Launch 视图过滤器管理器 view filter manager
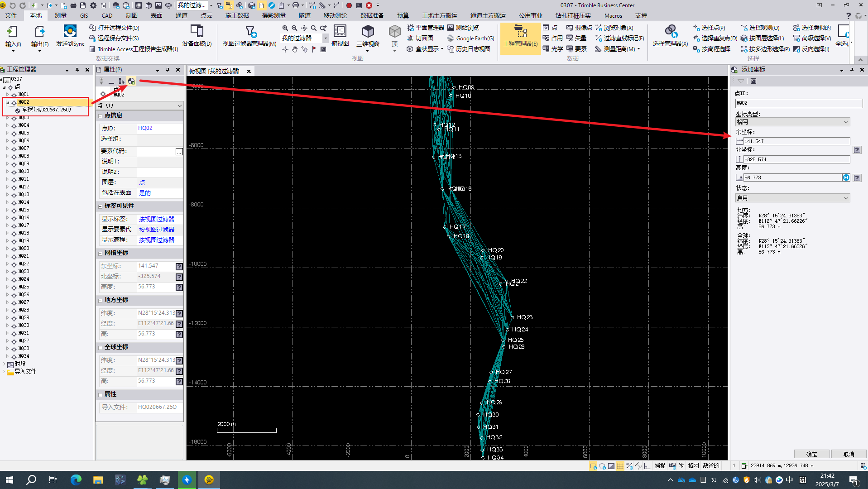Screen dimensions: 868x489 [x=249, y=36]
